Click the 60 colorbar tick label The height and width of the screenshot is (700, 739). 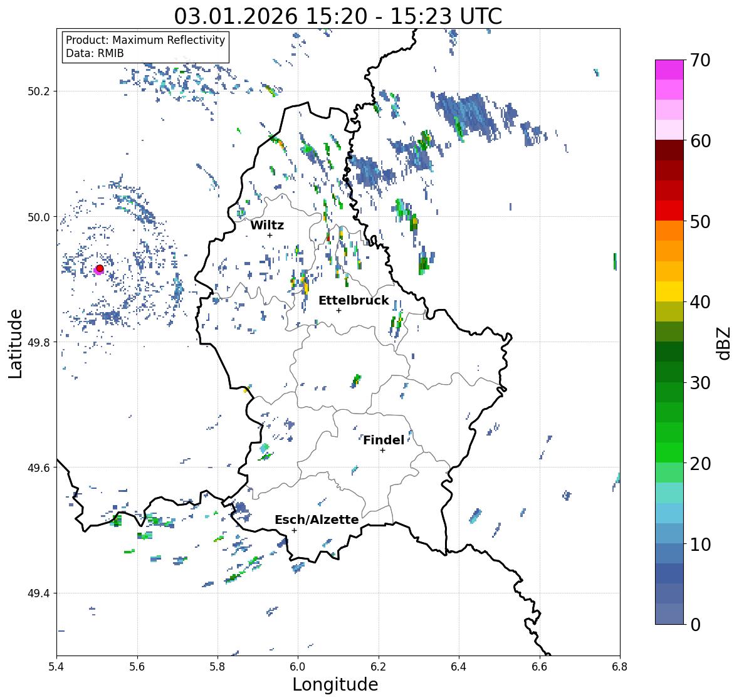pyautogui.click(x=700, y=141)
